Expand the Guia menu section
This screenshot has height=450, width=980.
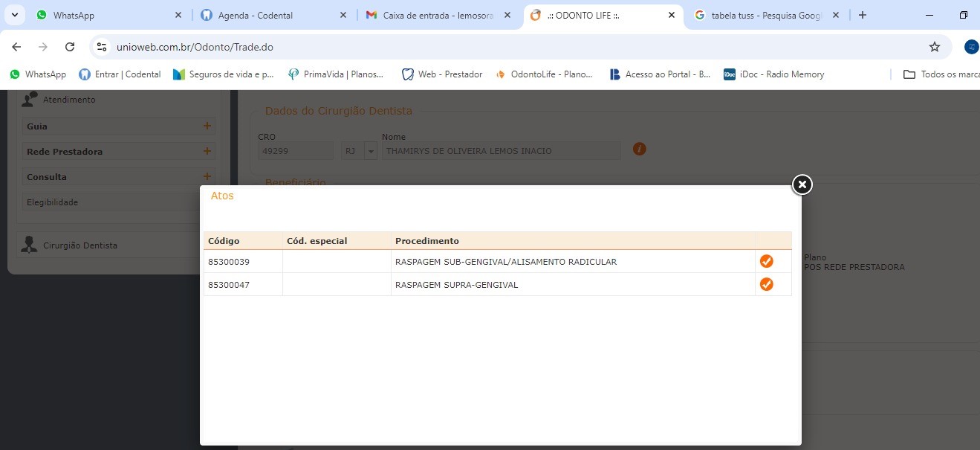click(207, 126)
